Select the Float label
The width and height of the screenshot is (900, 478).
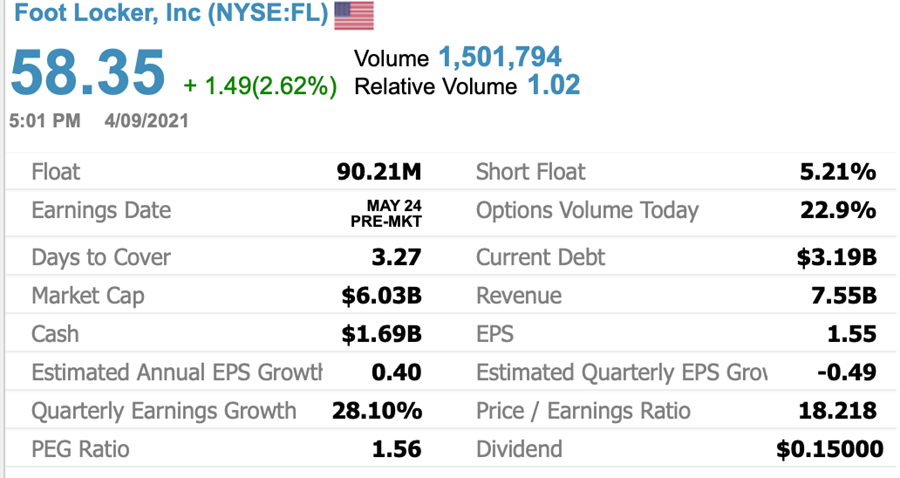point(56,172)
